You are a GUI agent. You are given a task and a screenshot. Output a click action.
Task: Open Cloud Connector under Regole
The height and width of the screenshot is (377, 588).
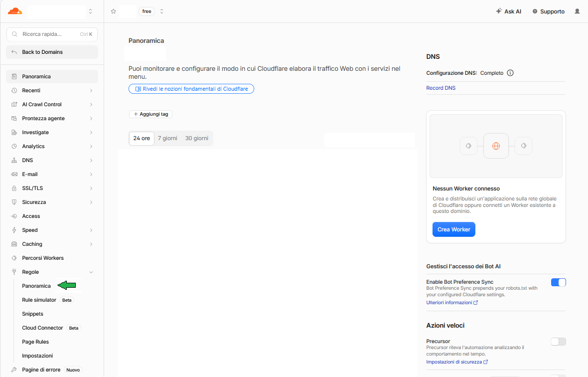coord(42,328)
